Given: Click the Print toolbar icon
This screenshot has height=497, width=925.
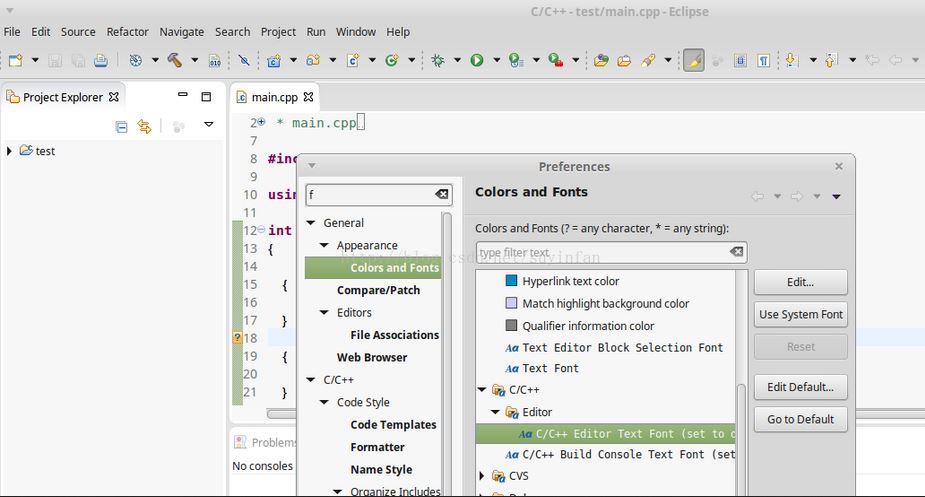Looking at the screenshot, I should (101, 60).
